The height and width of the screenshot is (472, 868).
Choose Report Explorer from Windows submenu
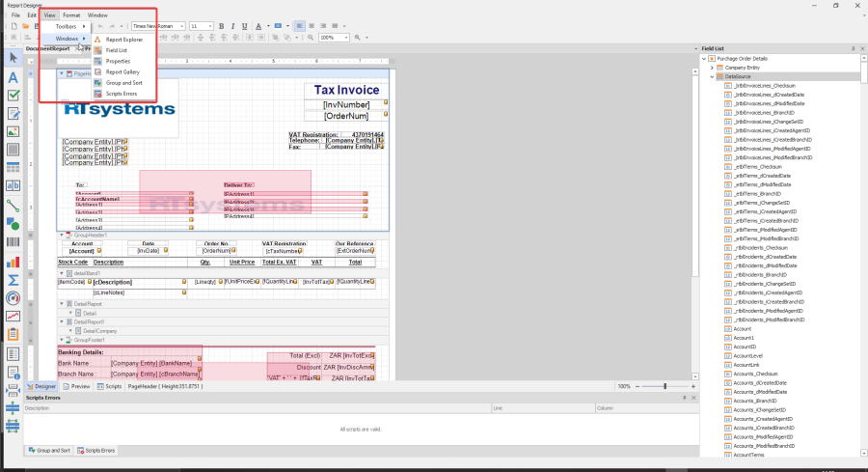point(123,40)
